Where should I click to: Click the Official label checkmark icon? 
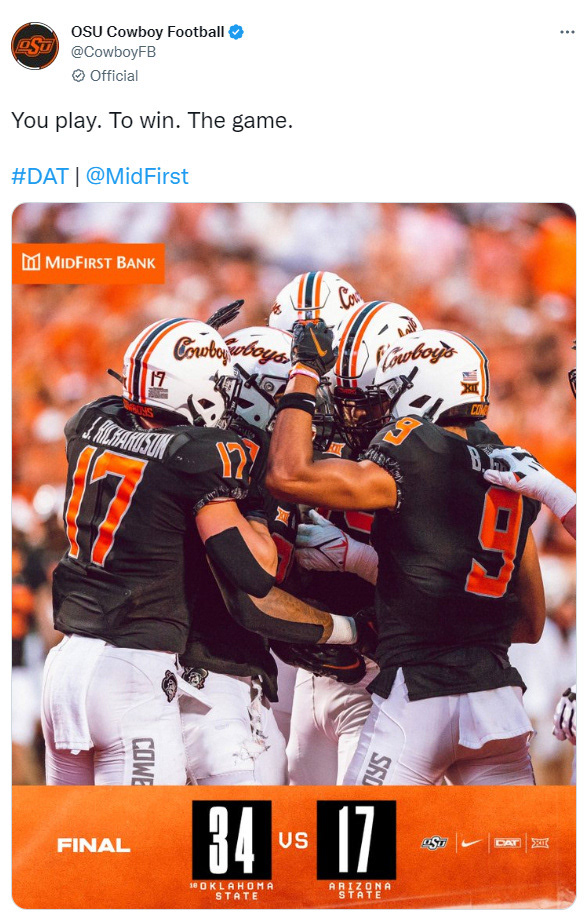point(78,76)
